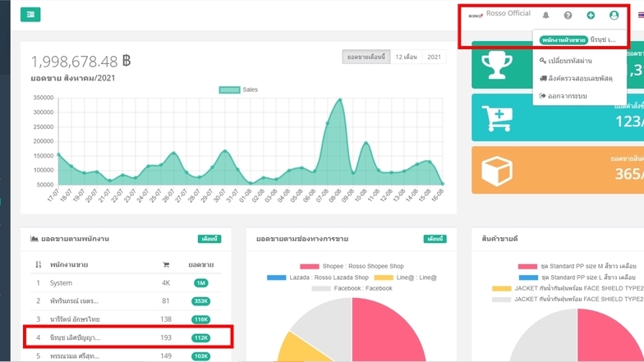This screenshot has width=644, height=362.
Task: Click the 1M sales badge
Action: tap(200, 283)
